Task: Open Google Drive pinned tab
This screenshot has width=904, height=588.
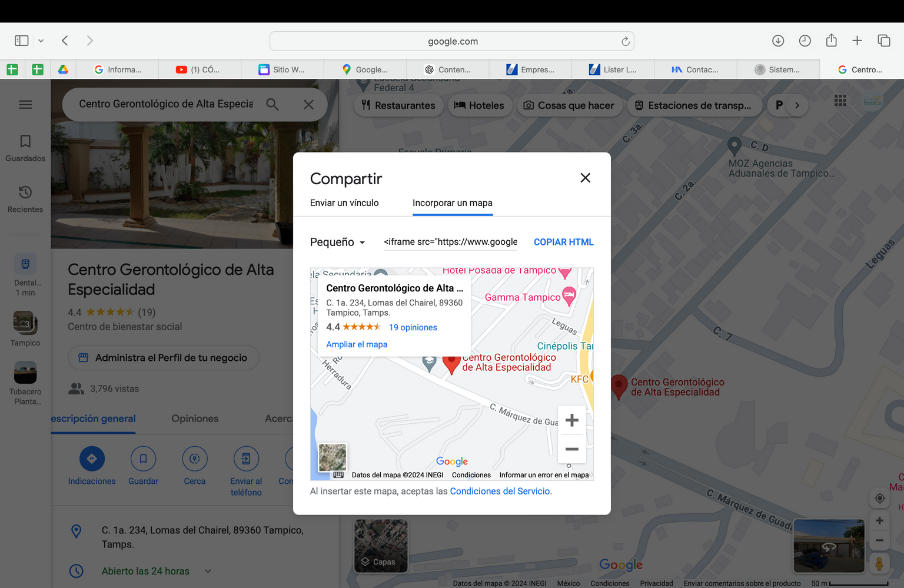Action: coord(63,69)
